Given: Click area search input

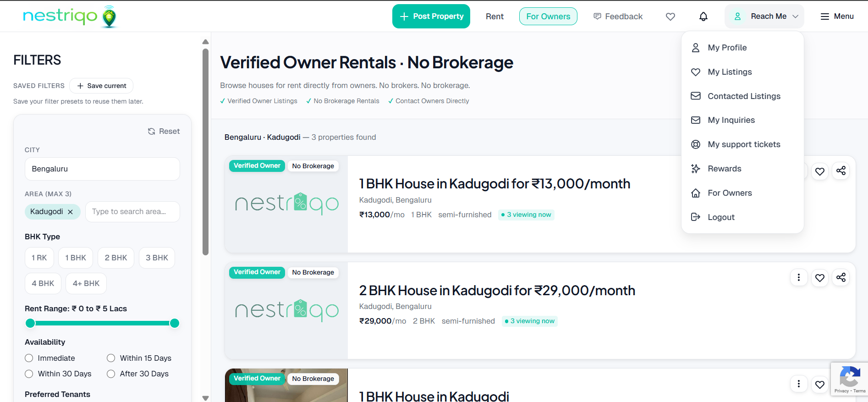Looking at the screenshot, I should (132, 212).
